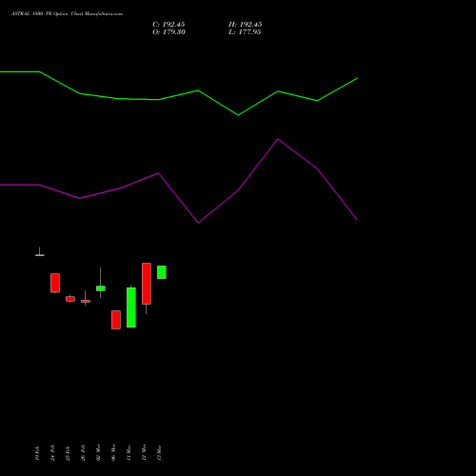Viewport: 476px width, 476px height.
Task: Click the close value C: 192.45
Action: [169, 25]
